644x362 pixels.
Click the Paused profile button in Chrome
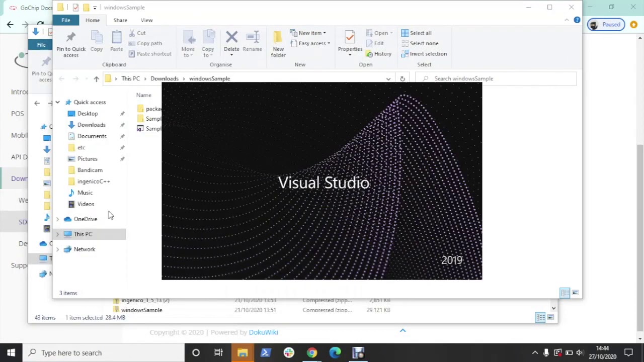(x=606, y=25)
